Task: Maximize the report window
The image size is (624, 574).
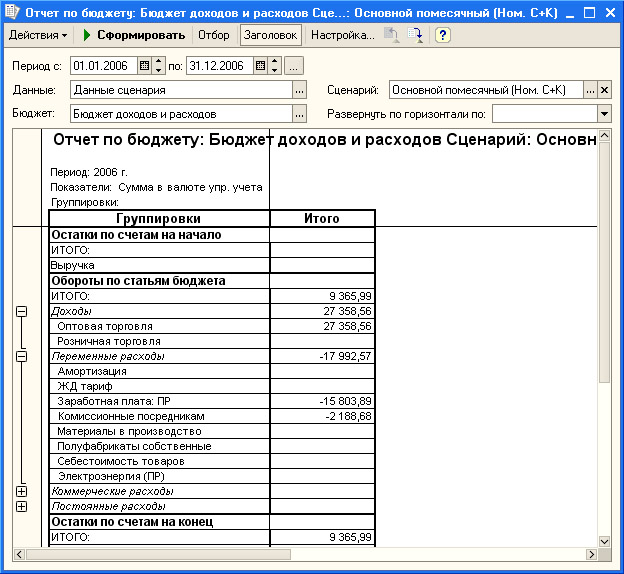Action: click(x=589, y=13)
